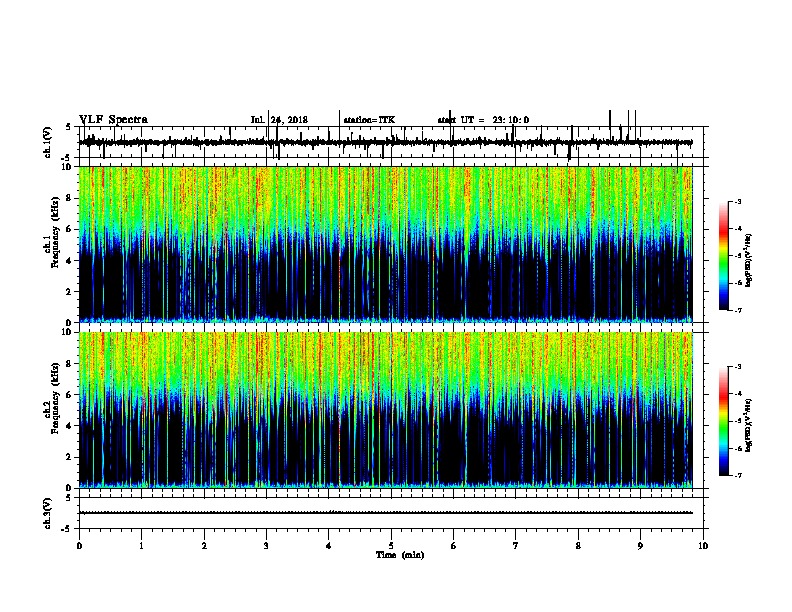Click the "-3" label on the ch.2 color bar
The height and width of the screenshot is (612, 792).
pyautogui.click(x=738, y=367)
